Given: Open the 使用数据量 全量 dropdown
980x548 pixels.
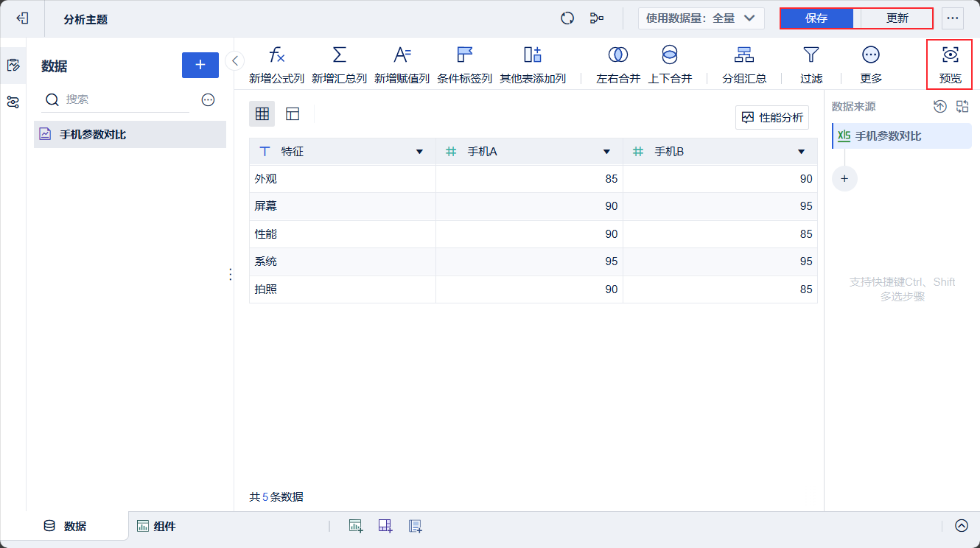Looking at the screenshot, I should click(x=701, y=18).
